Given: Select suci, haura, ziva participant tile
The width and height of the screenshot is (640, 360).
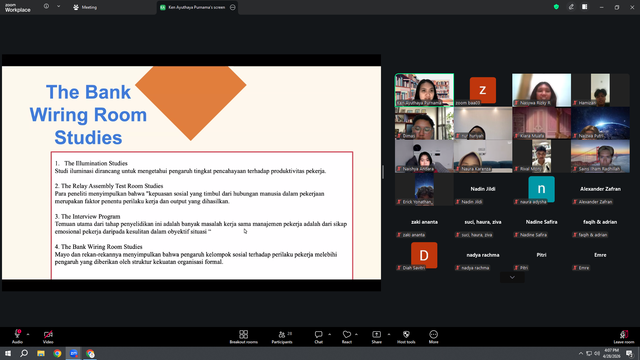Looking at the screenshot, I should (x=483, y=222).
